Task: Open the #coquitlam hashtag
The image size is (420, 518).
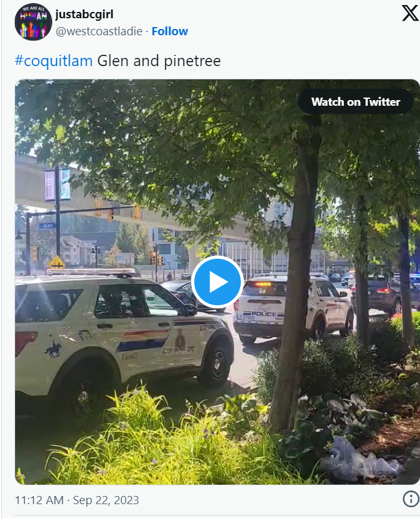Action: point(54,61)
